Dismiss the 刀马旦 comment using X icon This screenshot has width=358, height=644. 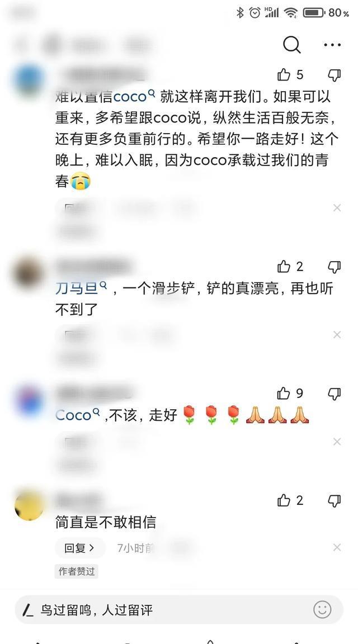[337, 335]
